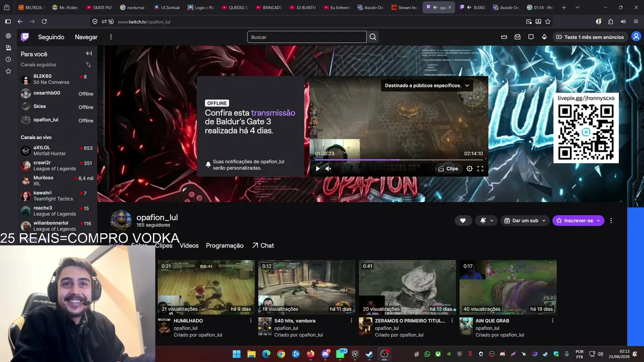Open more options next to Navegar
This screenshot has width=644, height=362.
click(111, 37)
